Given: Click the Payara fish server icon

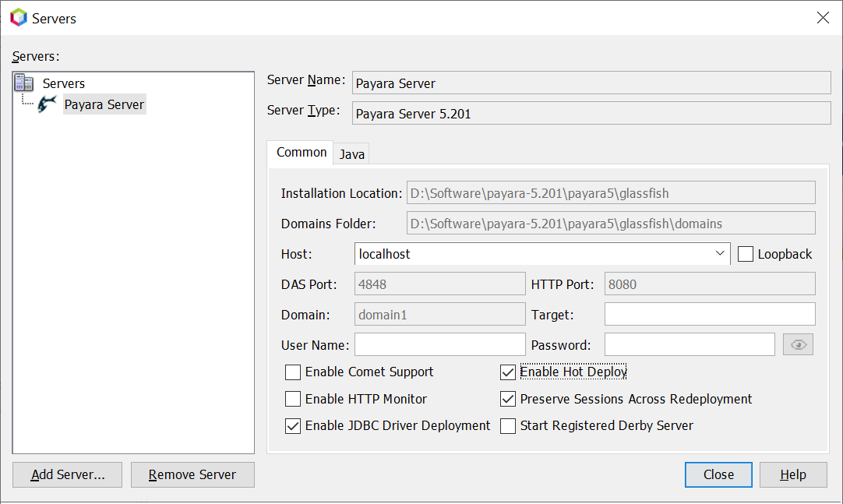Looking at the screenshot, I should coord(48,104).
